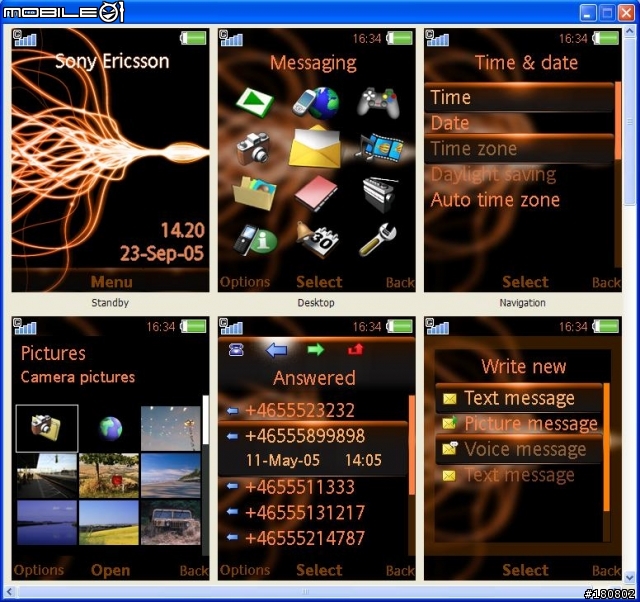
Task: Switch to the red missed calls tab
Action: (x=355, y=349)
